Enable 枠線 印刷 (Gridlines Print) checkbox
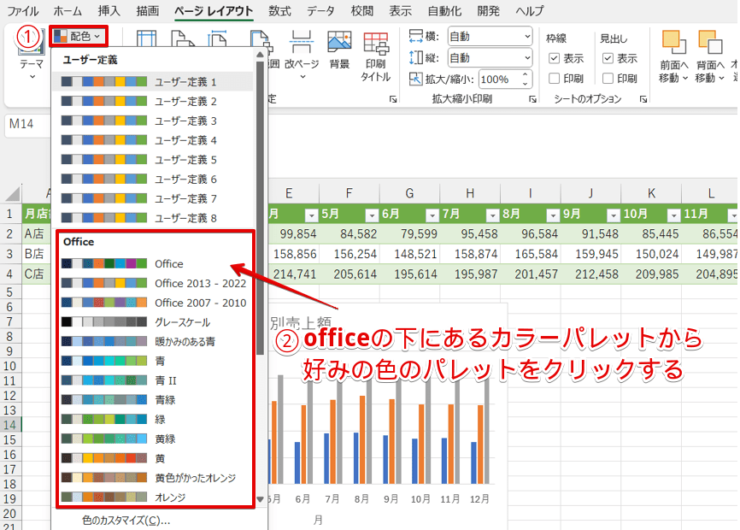The width and height of the screenshot is (740, 530). pos(554,78)
